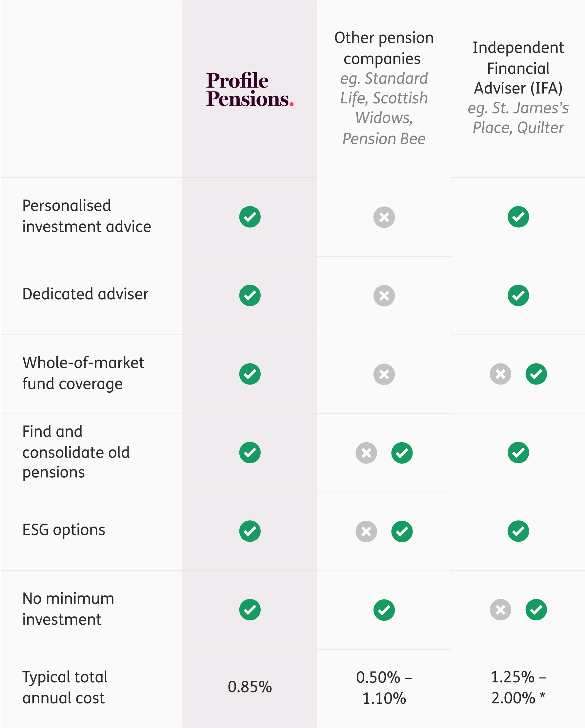Click the grey cross for Other pension companies' Dedicated adviser
Screen dimensions: 585x728
[x=384, y=296]
